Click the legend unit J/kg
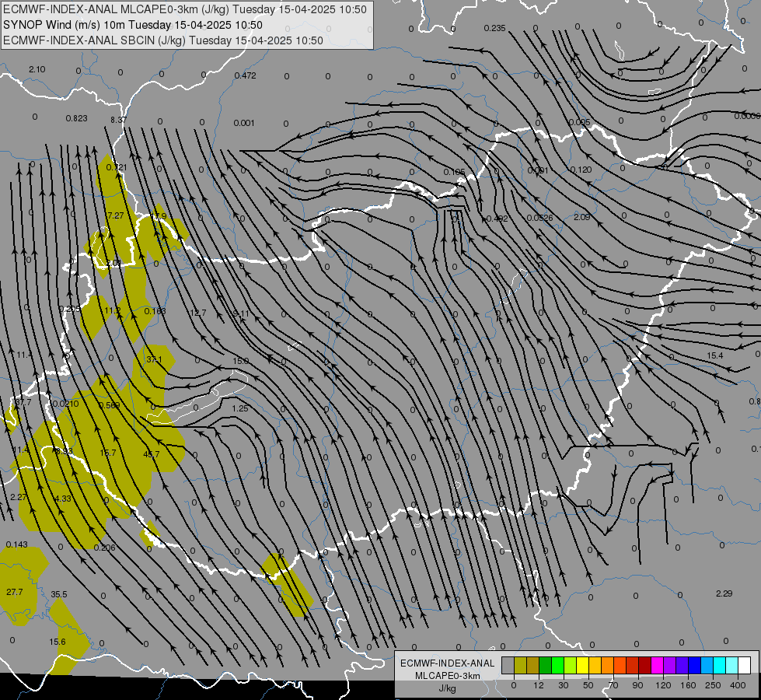Image resolution: width=761 pixels, height=700 pixels. pos(447,688)
